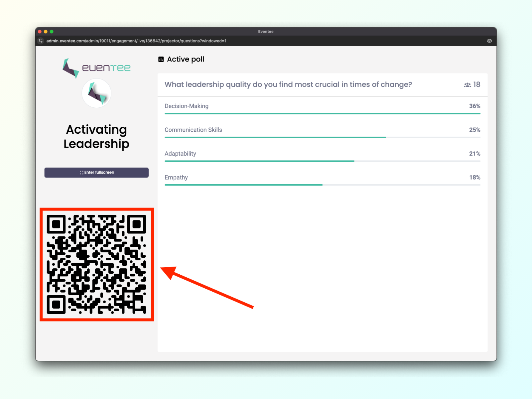Click the Active poll heading

click(x=186, y=59)
